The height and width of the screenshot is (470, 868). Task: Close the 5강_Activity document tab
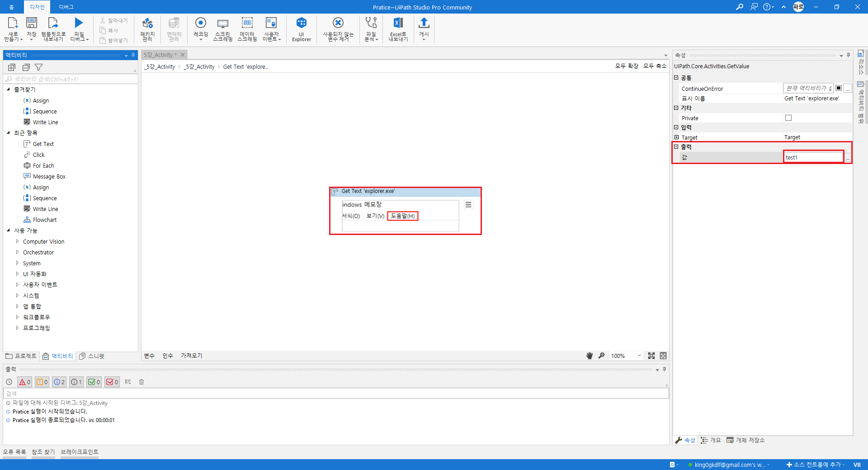click(x=183, y=55)
